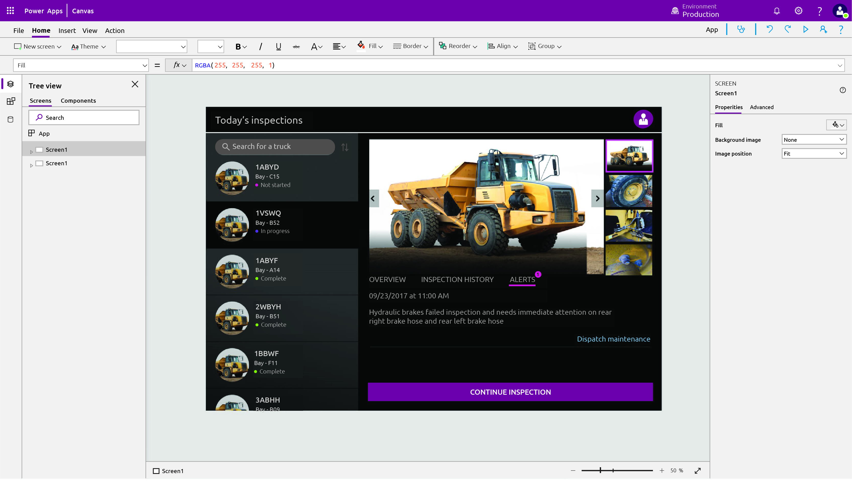
Task: Click the Undo arrow icon
Action: click(x=770, y=30)
